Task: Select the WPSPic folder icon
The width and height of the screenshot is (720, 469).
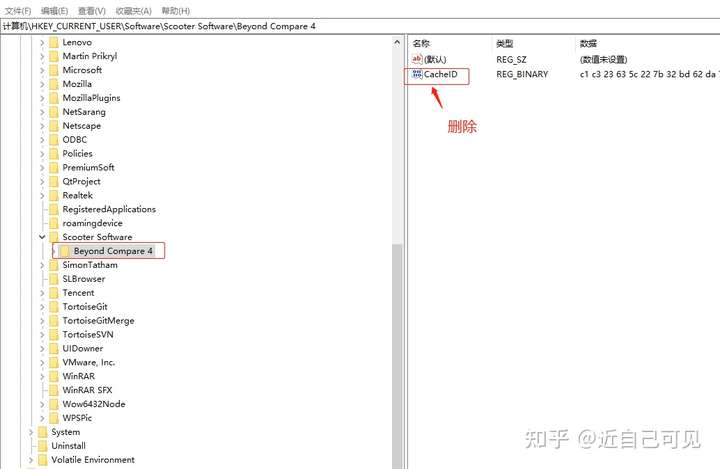Action: point(54,418)
